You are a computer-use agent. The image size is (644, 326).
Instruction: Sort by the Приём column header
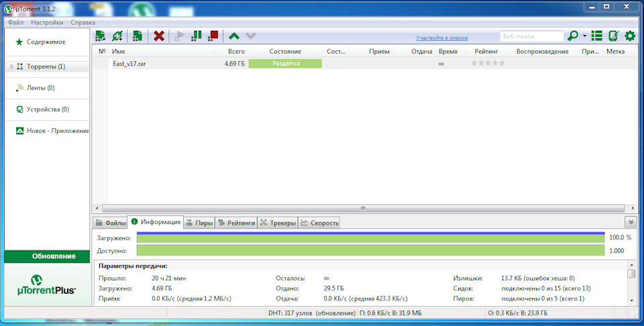point(371,52)
